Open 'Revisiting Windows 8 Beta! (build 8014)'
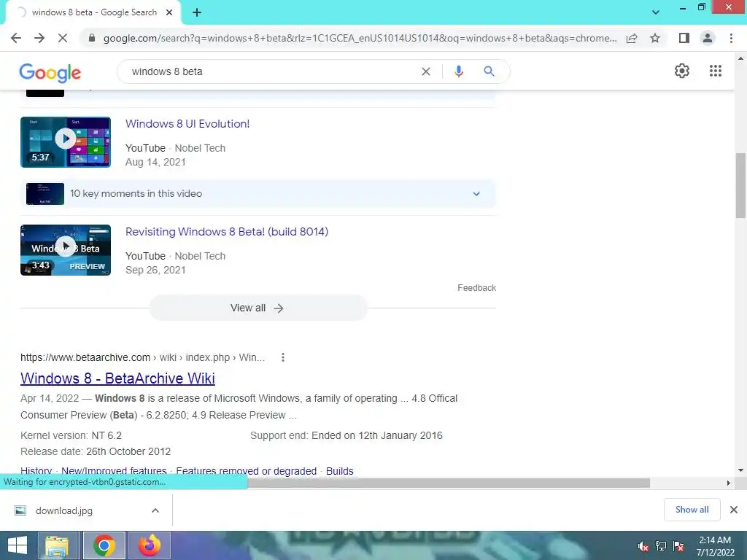 (227, 232)
